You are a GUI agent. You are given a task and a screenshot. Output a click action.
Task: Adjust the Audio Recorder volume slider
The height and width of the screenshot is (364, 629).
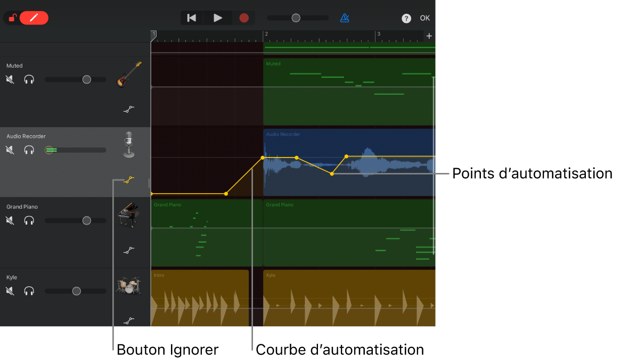pyautogui.click(x=76, y=150)
